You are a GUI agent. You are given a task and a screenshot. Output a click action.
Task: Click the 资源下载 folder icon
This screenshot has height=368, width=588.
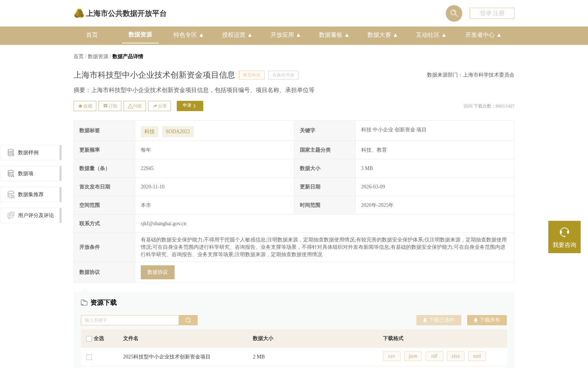84,302
